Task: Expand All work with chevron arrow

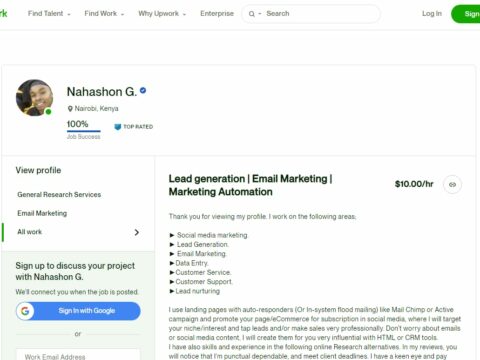Action: point(137,232)
